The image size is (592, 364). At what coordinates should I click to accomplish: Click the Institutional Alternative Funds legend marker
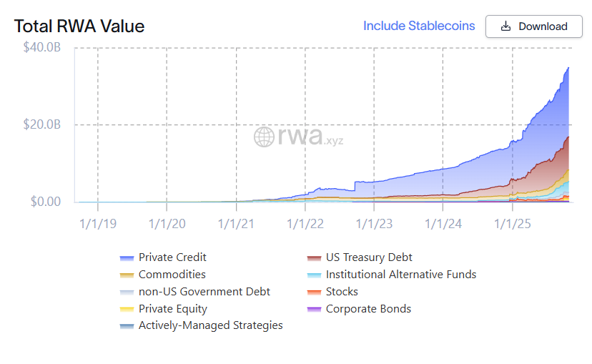pyautogui.click(x=314, y=275)
